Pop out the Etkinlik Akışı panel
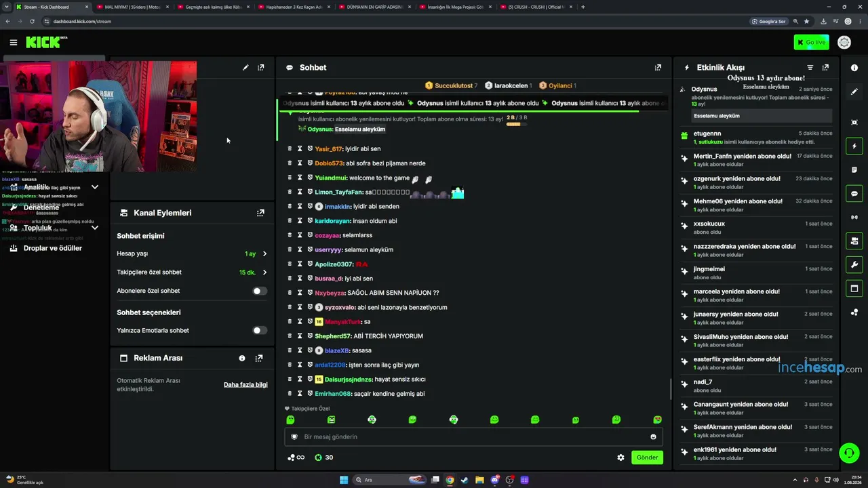 click(x=825, y=68)
